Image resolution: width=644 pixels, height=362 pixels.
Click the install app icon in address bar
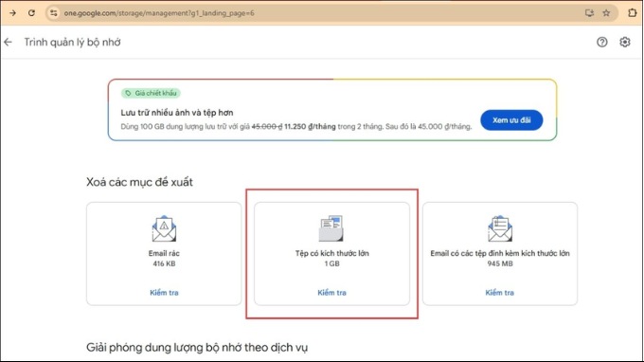[589, 13]
